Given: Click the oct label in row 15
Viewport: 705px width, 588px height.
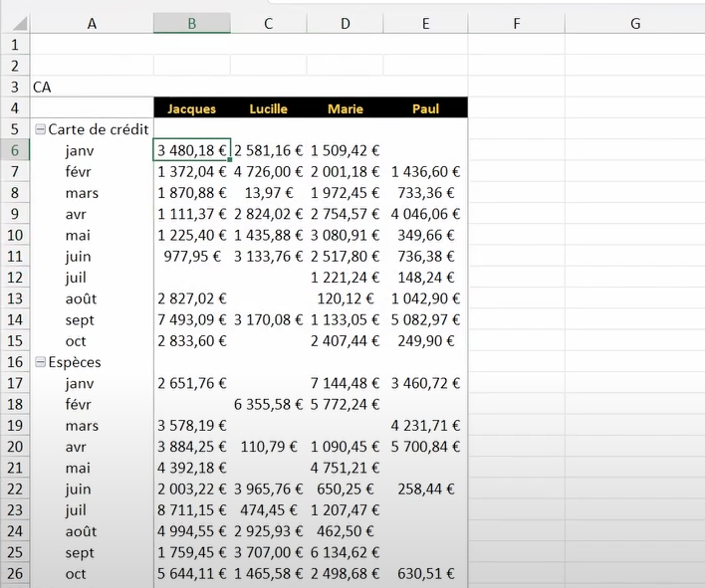Looking at the screenshot, I should (75, 341).
